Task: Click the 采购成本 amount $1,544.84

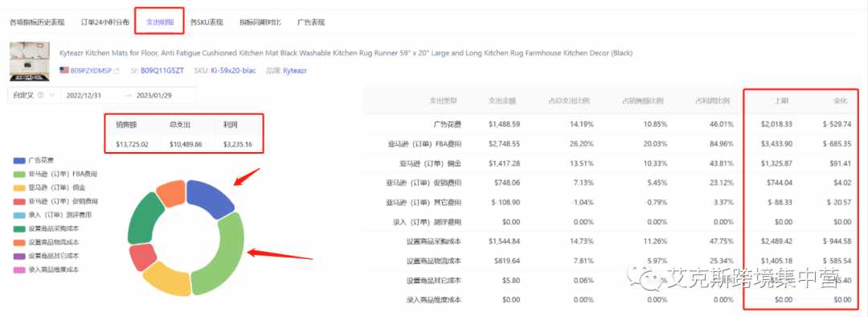Action: pos(504,241)
